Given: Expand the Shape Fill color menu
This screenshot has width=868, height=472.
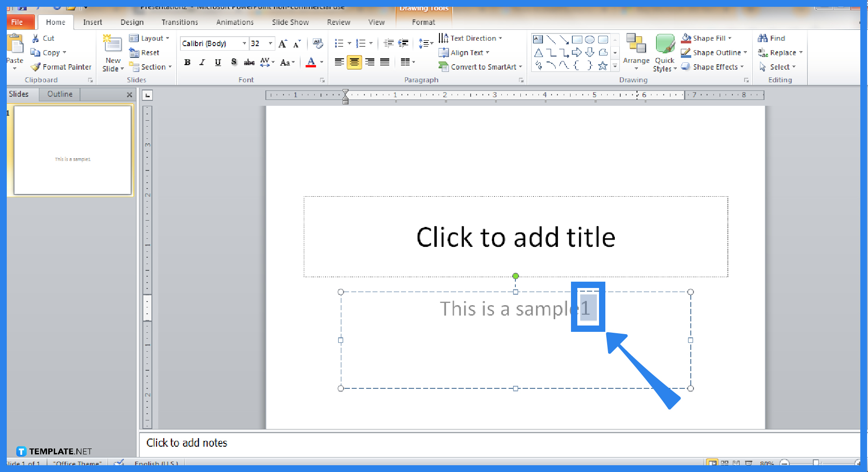Looking at the screenshot, I should tap(729, 38).
